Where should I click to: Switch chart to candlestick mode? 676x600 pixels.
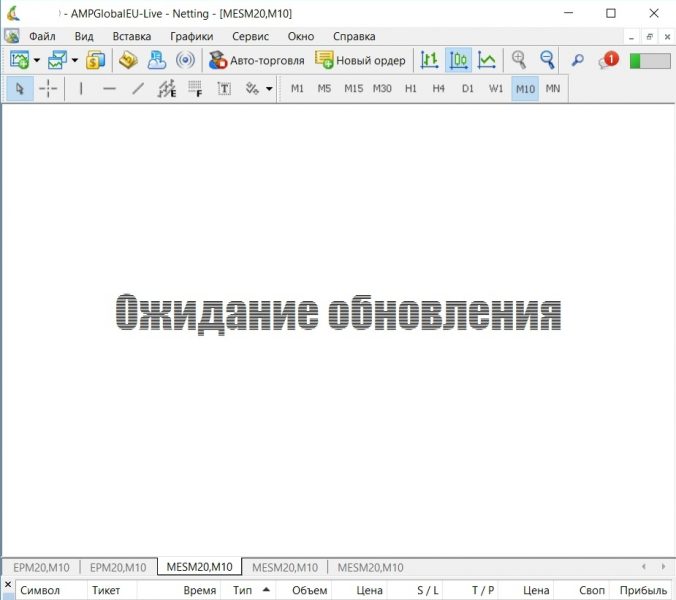(x=459, y=60)
